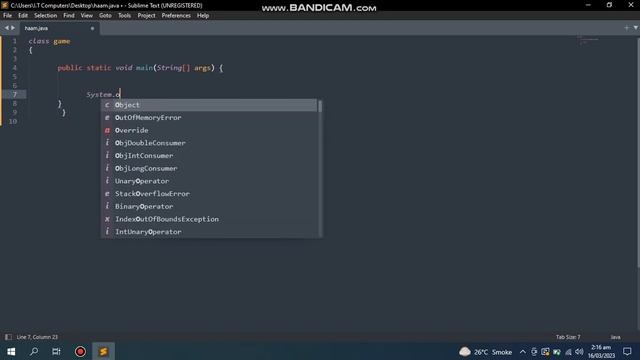Open the weather 26°C Smoke widget
The height and width of the screenshot is (360, 640).
485,351
